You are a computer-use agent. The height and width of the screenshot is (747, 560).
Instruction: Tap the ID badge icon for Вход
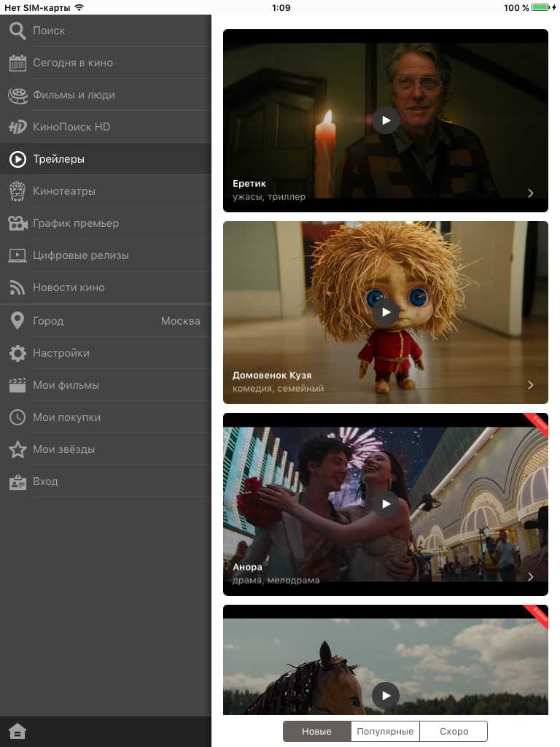pos(17,482)
